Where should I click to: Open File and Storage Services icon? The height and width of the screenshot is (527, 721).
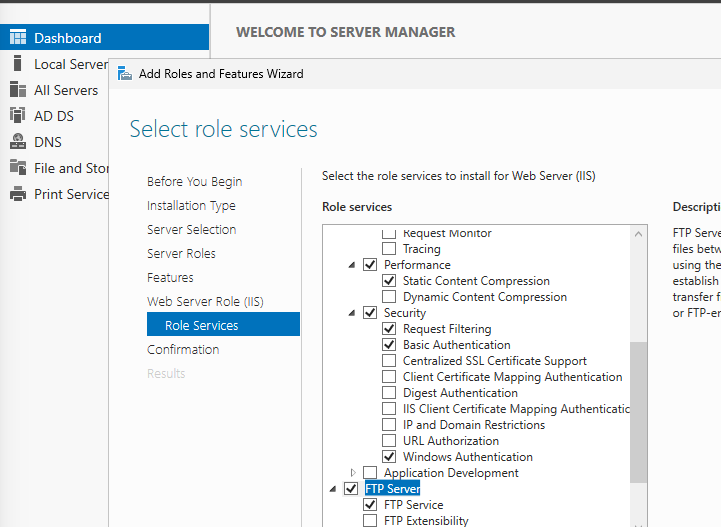coord(17,168)
